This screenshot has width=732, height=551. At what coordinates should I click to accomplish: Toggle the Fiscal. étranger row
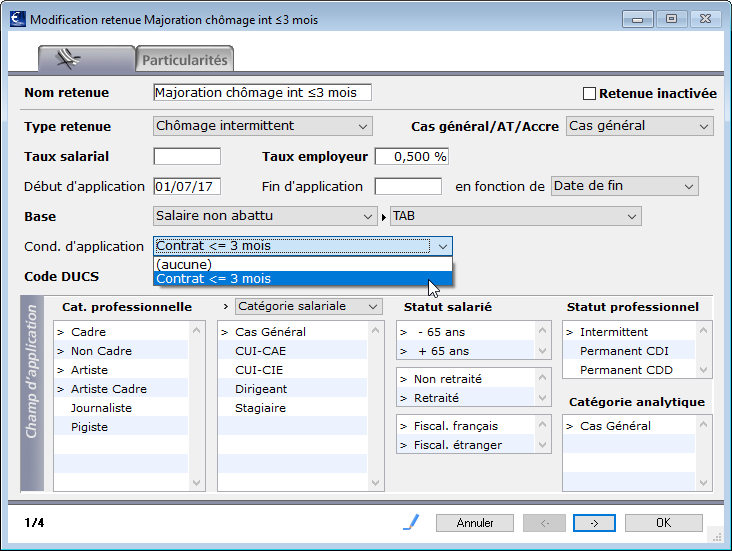[x=465, y=445]
